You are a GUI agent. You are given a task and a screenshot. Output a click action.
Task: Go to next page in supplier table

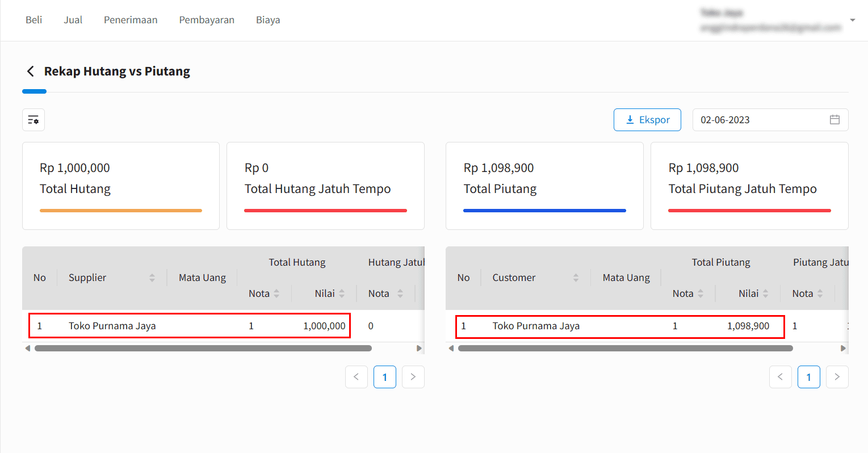413,377
